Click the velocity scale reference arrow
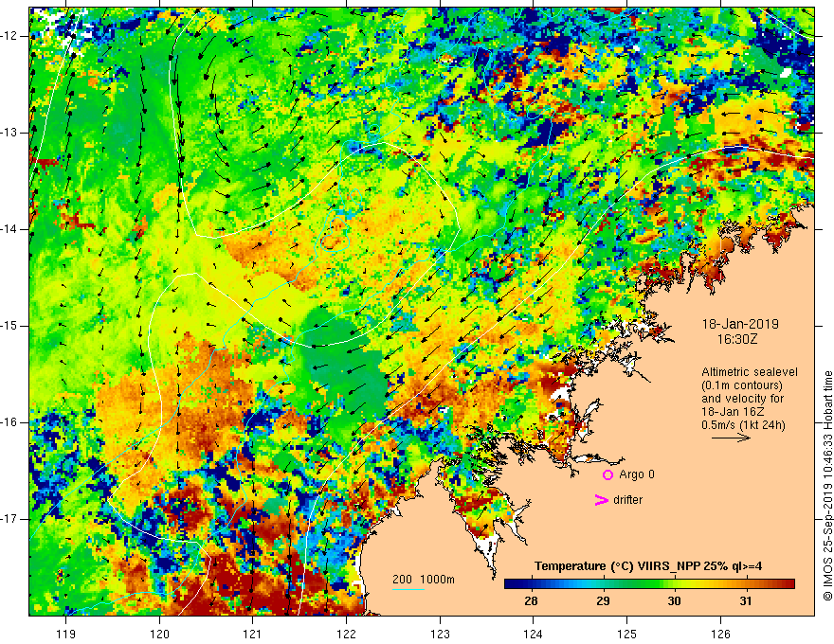This screenshot has height=644, width=834. coord(731,438)
